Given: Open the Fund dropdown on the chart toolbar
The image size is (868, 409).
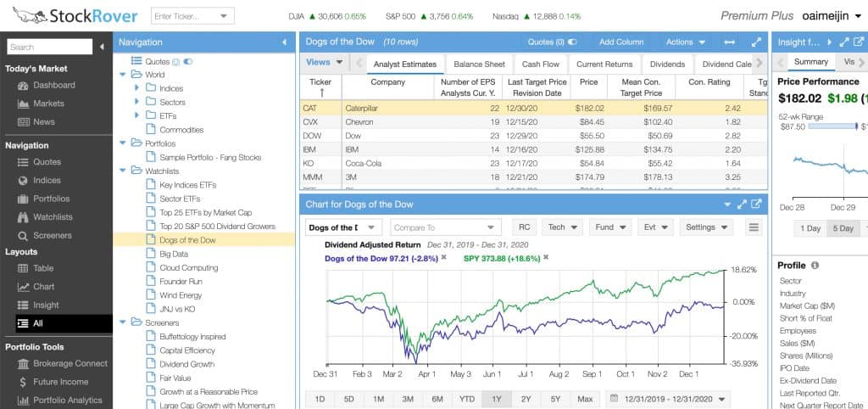Looking at the screenshot, I should [610, 227].
